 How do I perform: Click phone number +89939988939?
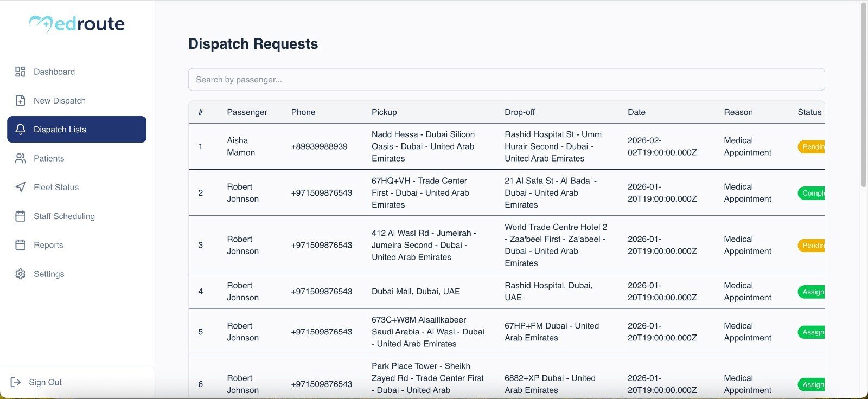click(319, 146)
